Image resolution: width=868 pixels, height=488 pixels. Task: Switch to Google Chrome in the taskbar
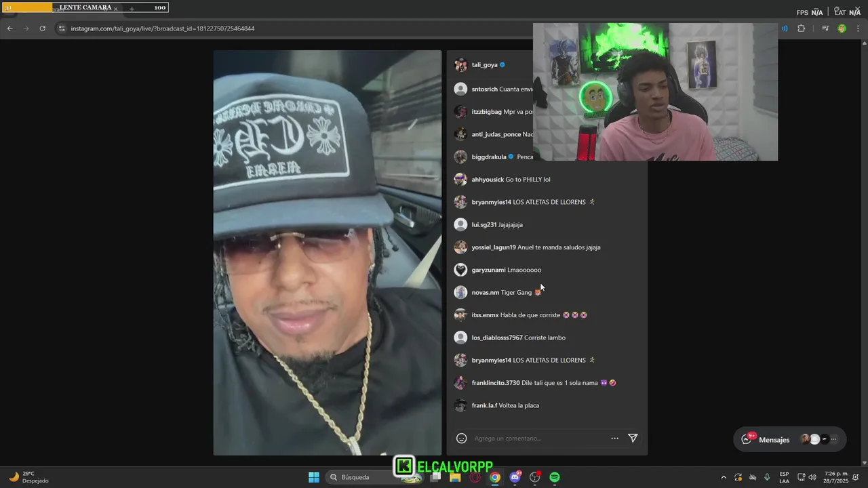pyautogui.click(x=495, y=477)
